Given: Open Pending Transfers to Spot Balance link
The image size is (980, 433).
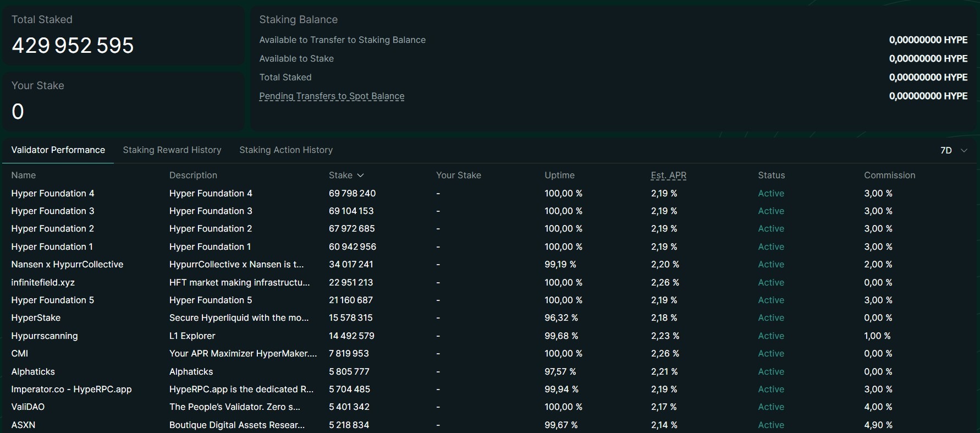Looking at the screenshot, I should (x=332, y=96).
